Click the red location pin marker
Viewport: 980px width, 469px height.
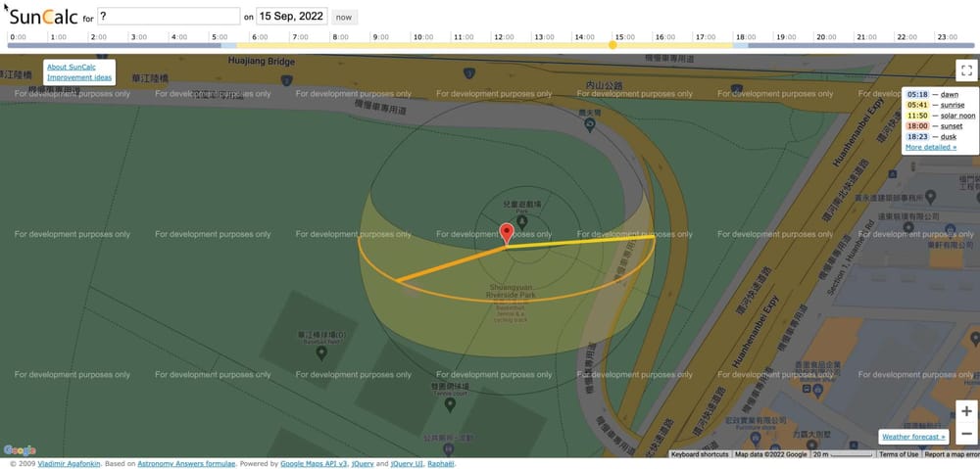pos(507,233)
